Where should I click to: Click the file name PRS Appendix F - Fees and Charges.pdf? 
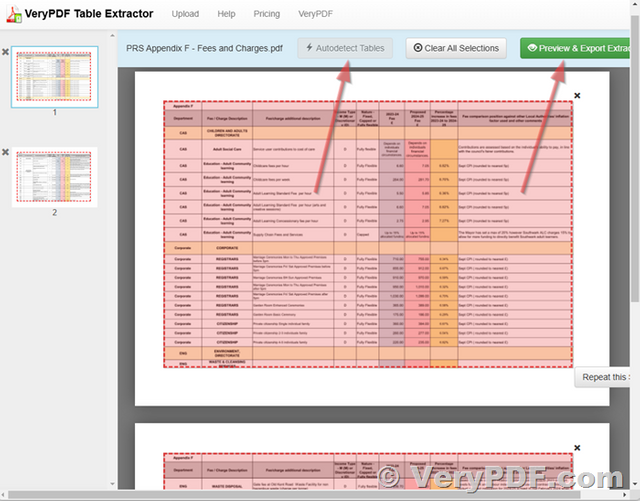click(x=204, y=48)
